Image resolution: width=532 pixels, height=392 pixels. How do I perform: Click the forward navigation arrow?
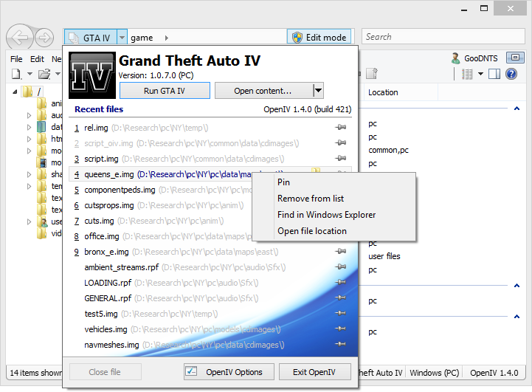coord(44,37)
